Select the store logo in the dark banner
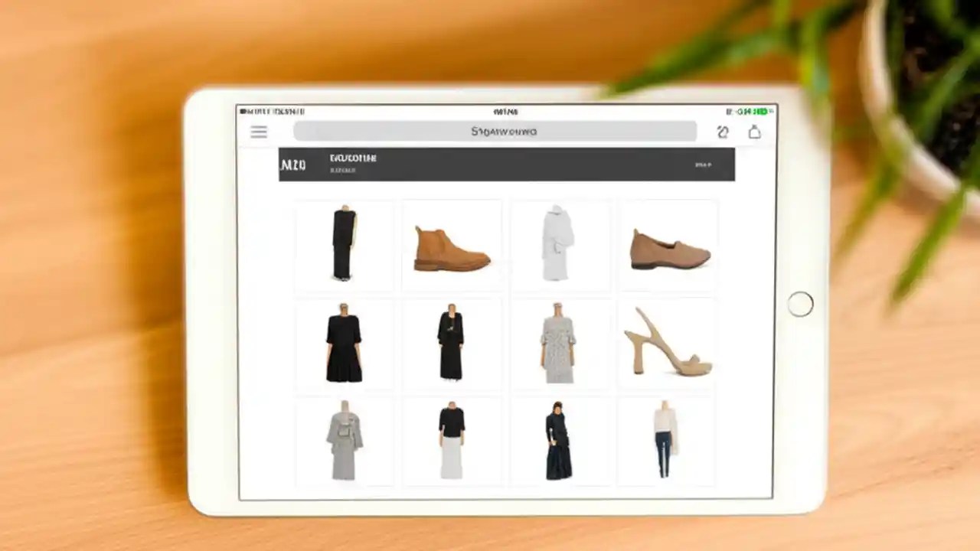Screen dimensions: 980x551 [292, 163]
